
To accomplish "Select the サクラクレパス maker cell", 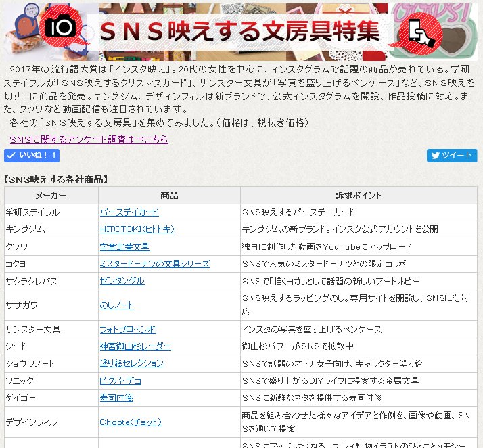I will [x=51, y=281].
